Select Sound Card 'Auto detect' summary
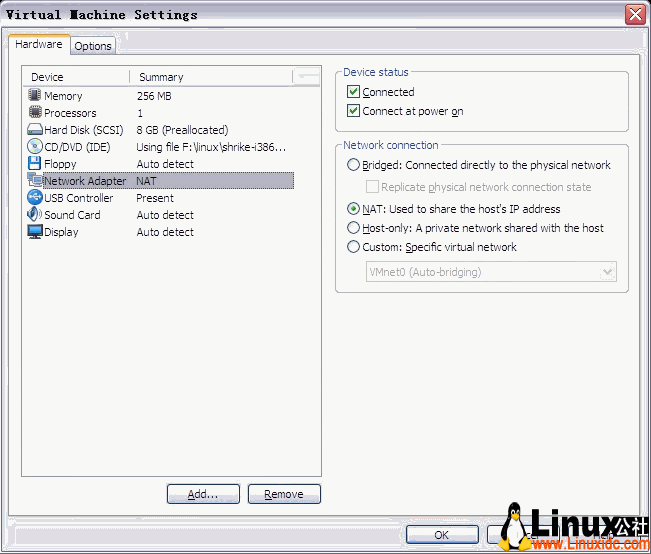Image resolution: width=651 pixels, height=554 pixels. point(165,215)
